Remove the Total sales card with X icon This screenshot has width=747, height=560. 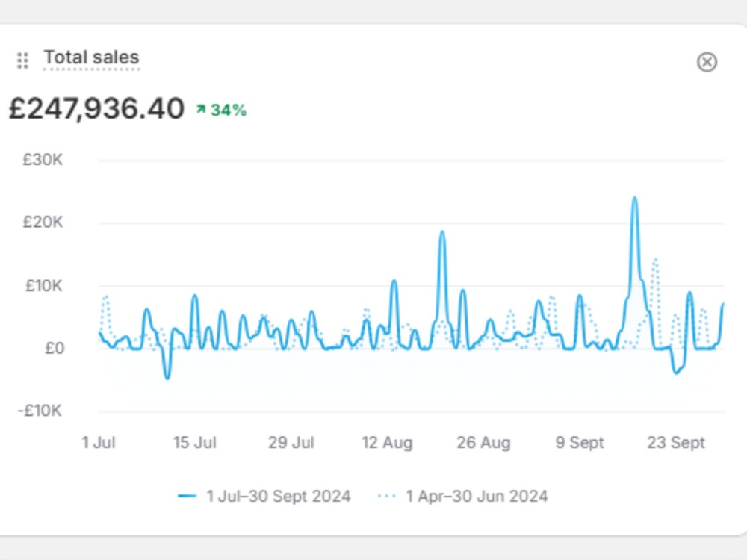[707, 62]
